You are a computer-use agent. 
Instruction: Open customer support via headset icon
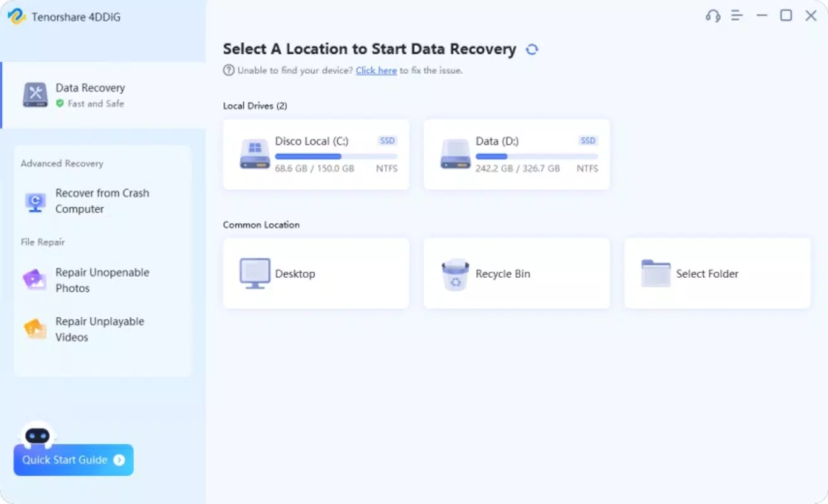[x=713, y=16]
